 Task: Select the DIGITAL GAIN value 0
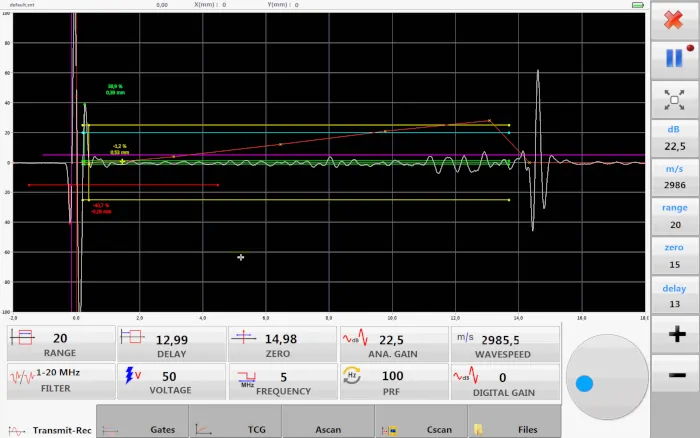tap(503, 378)
